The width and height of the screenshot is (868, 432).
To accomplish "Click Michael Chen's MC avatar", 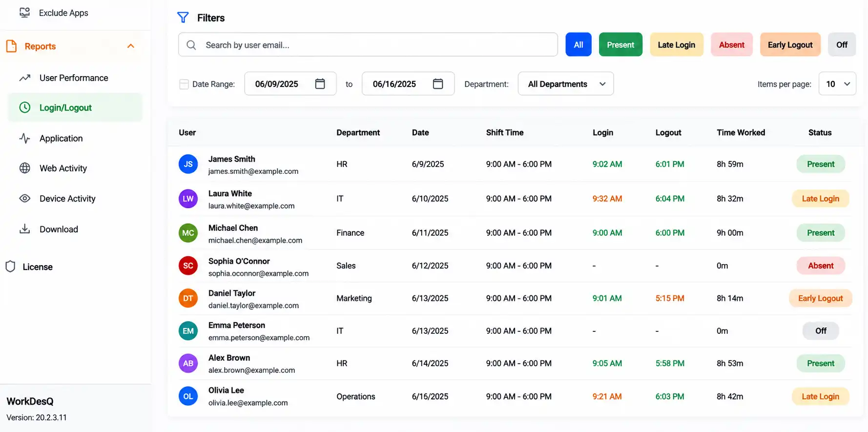I will [188, 233].
